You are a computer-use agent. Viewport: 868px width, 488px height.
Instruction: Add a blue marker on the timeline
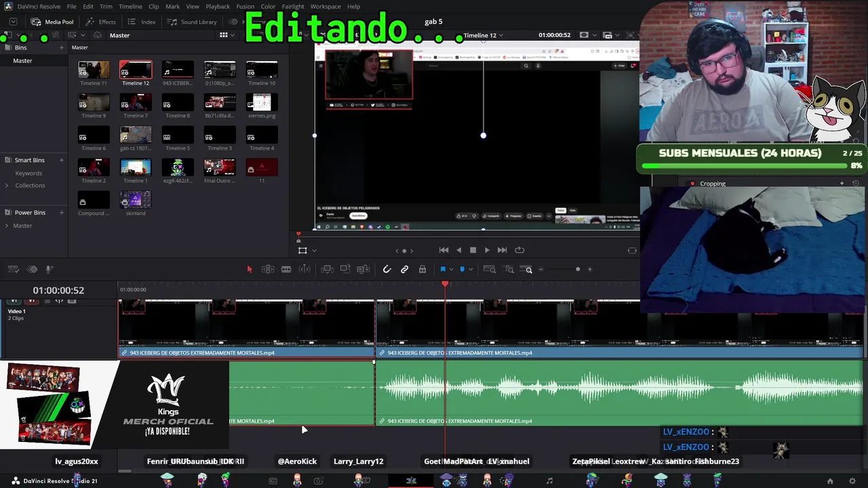[x=462, y=270]
